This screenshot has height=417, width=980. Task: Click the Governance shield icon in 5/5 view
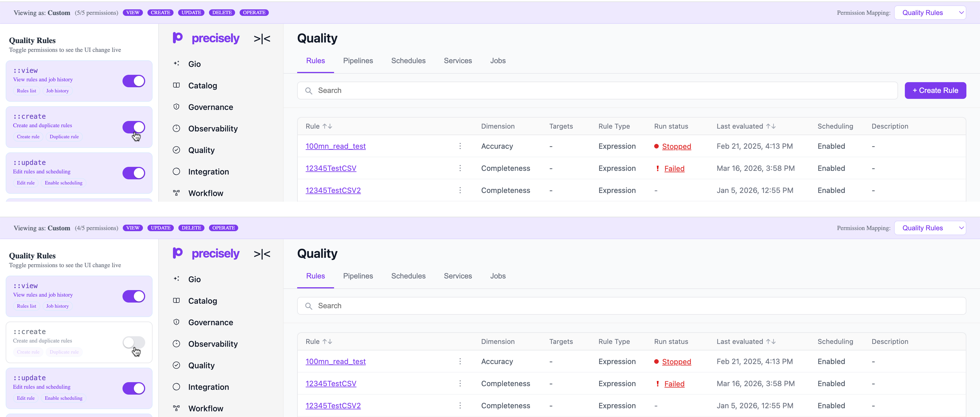176,107
